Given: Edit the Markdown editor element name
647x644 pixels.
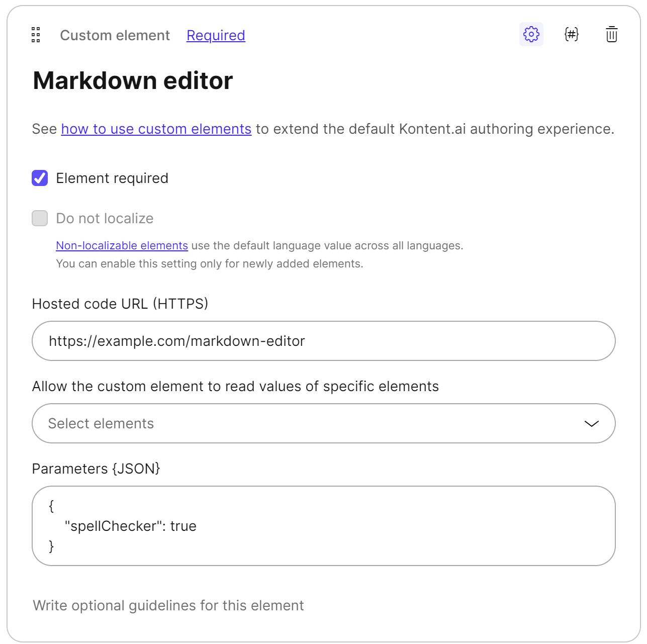Looking at the screenshot, I should pyautogui.click(x=133, y=80).
